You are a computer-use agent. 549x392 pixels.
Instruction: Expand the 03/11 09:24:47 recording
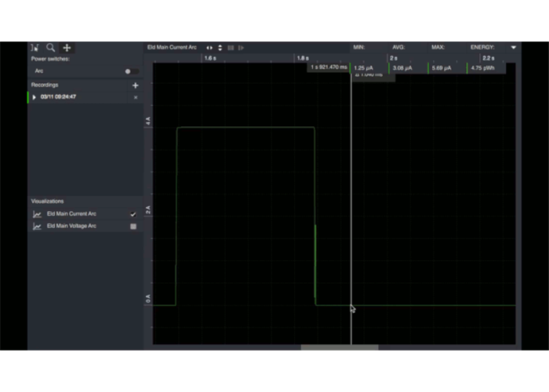(x=34, y=97)
